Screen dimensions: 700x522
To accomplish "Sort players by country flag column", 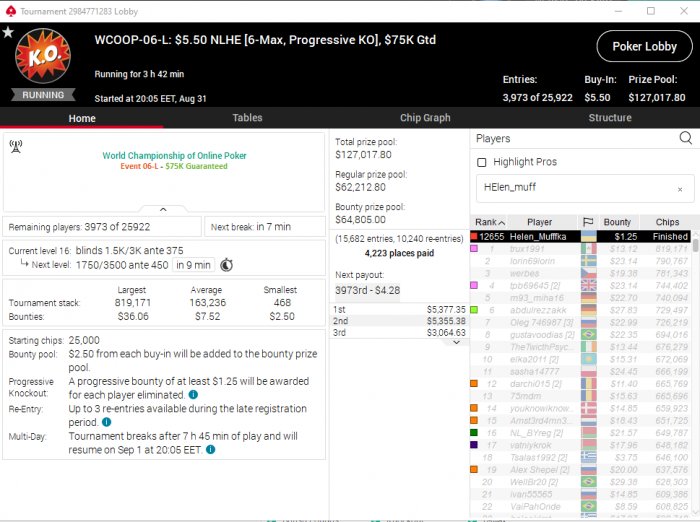I will click(588, 222).
